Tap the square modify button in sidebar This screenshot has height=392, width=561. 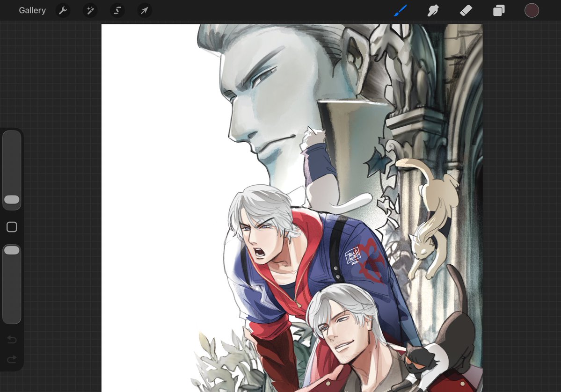tap(12, 227)
